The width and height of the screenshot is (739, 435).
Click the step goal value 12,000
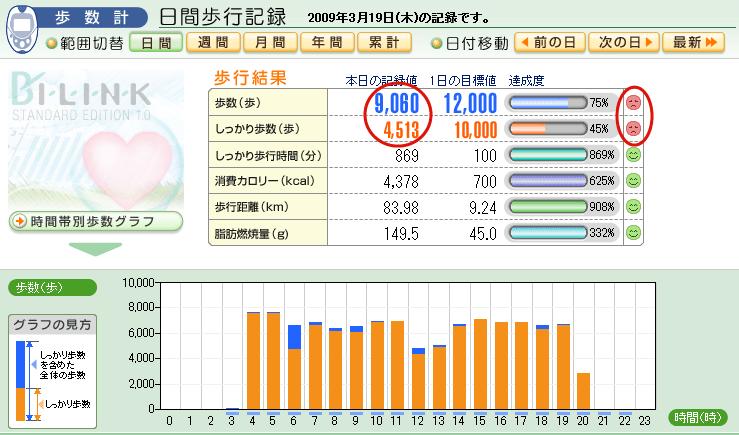click(470, 103)
